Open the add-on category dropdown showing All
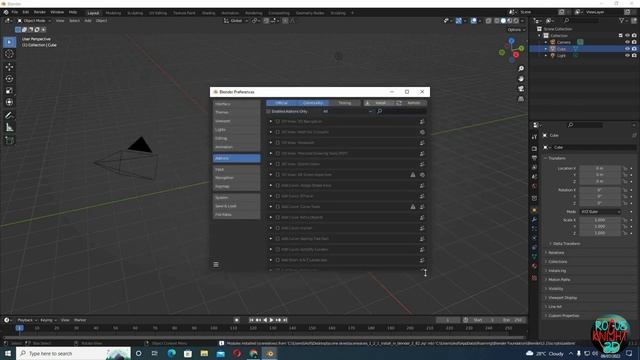 coord(347,111)
